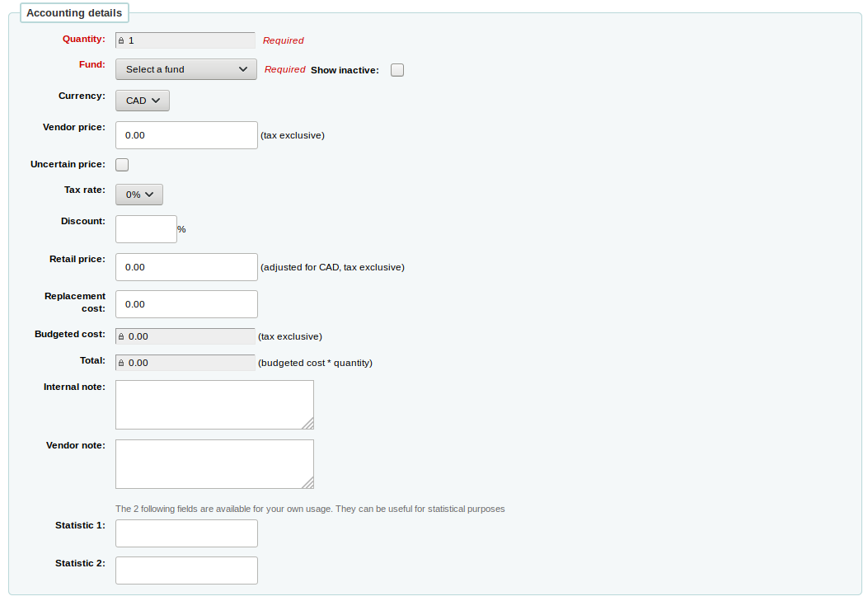Open the Currency dropdown showing CAD
This screenshot has width=868, height=601.
142,100
